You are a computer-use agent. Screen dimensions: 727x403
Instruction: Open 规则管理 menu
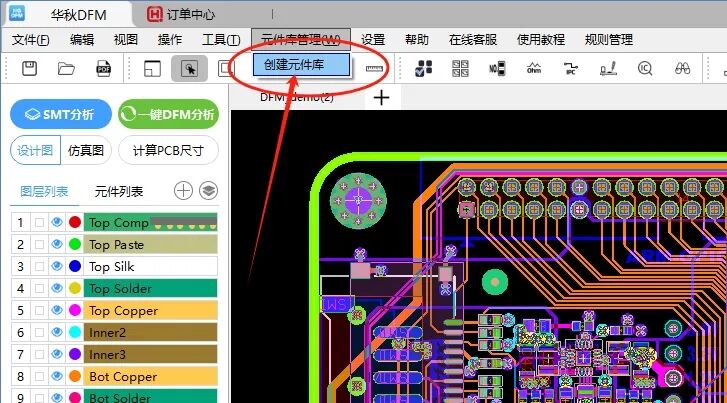(609, 40)
